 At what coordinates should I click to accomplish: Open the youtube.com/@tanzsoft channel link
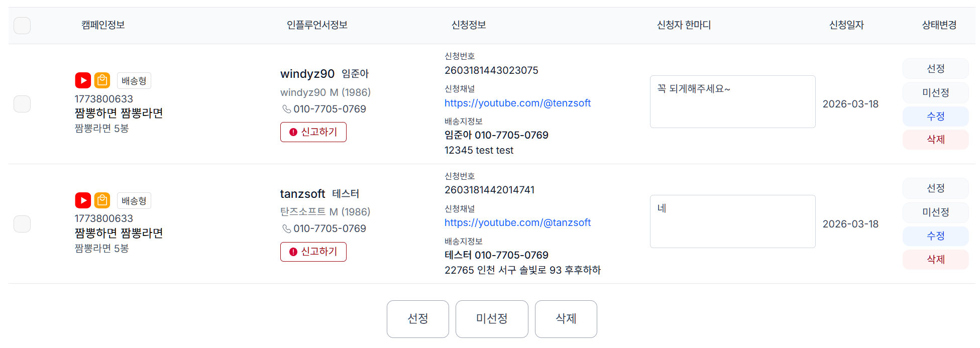[x=518, y=222]
